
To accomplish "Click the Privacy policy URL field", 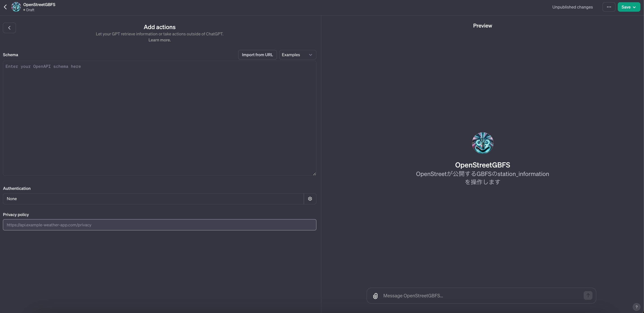I will click(159, 225).
